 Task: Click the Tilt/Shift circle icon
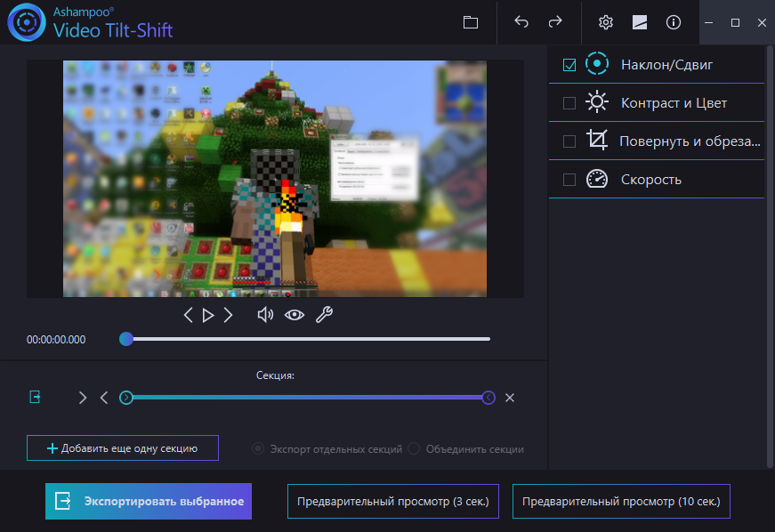[x=596, y=64]
